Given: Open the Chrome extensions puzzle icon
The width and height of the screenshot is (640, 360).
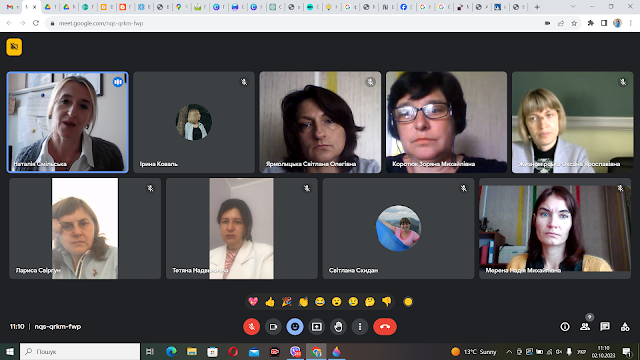Looking at the screenshot, I should tap(591, 23).
